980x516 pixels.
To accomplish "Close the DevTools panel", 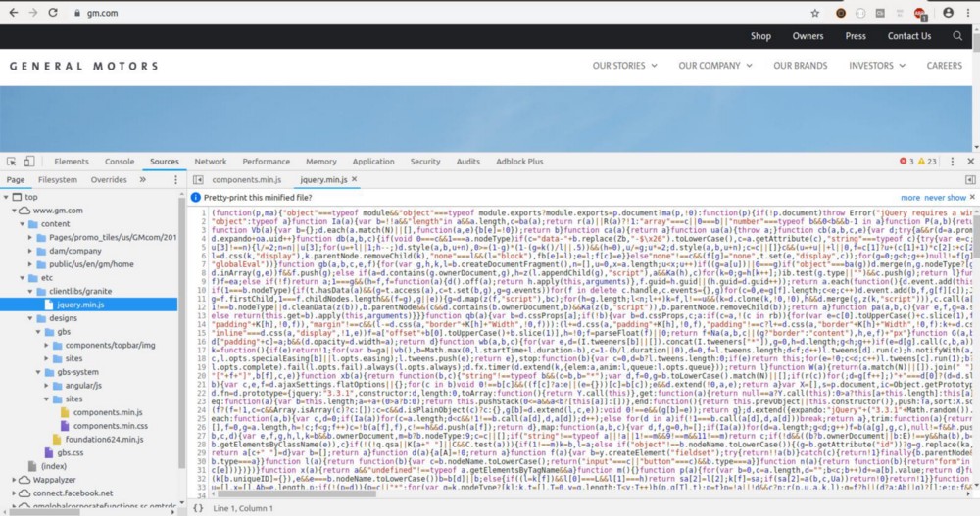I will (970, 162).
